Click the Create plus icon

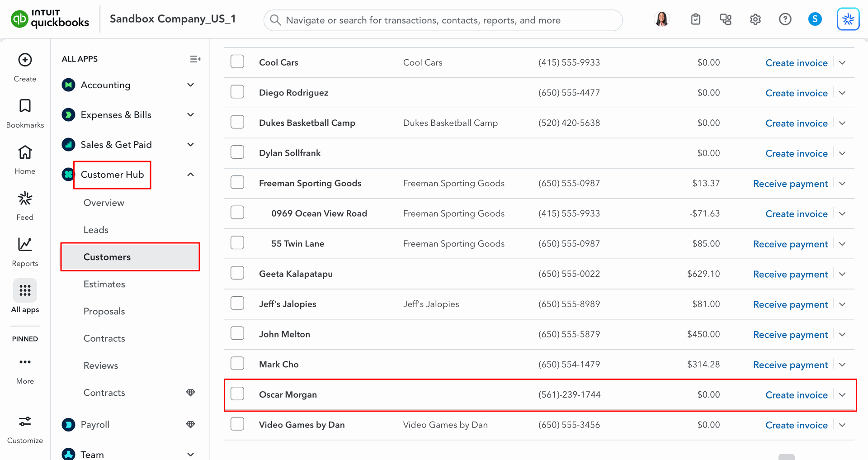pyautogui.click(x=25, y=60)
